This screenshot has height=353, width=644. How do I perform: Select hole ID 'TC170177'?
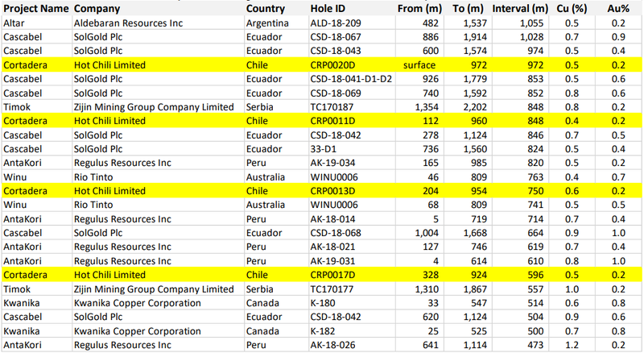[x=332, y=289]
